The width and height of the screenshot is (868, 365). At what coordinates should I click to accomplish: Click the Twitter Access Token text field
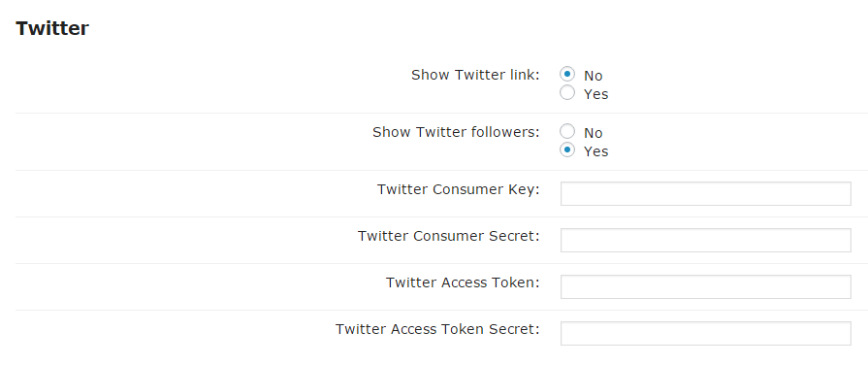pos(706,286)
